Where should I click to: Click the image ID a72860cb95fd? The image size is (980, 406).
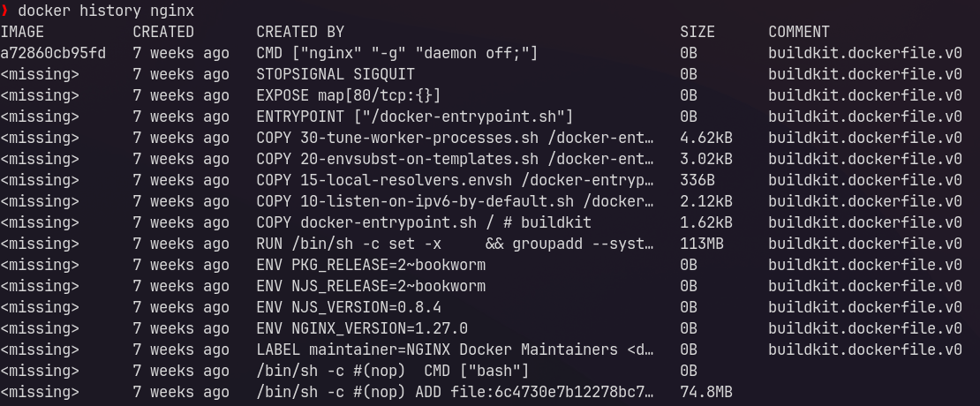53,53
